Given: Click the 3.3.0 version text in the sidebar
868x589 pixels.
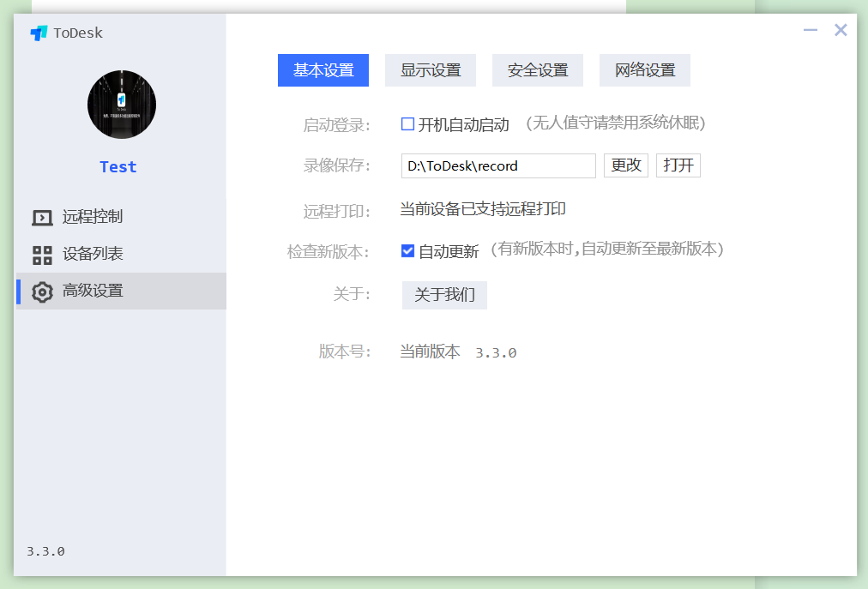Looking at the screenshot, I should coord(46,551).
